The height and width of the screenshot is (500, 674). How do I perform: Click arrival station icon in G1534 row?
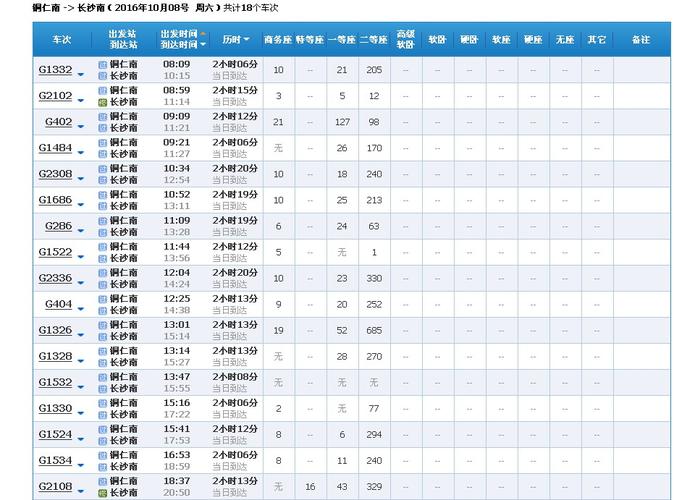[x=103, y=467]
